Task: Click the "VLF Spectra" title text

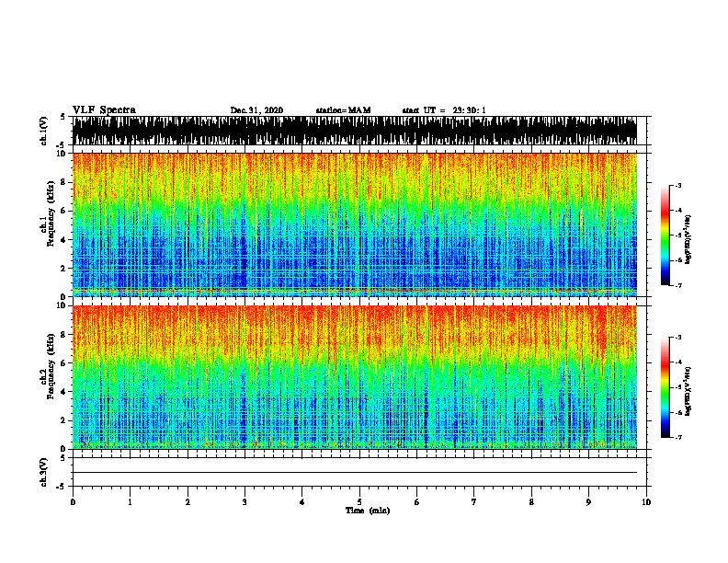Action: point(104,110)
